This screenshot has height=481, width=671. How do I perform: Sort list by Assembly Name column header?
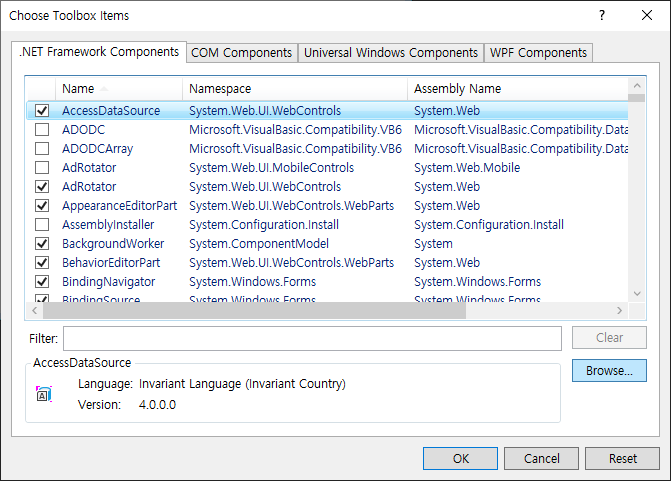pos(518,89)
